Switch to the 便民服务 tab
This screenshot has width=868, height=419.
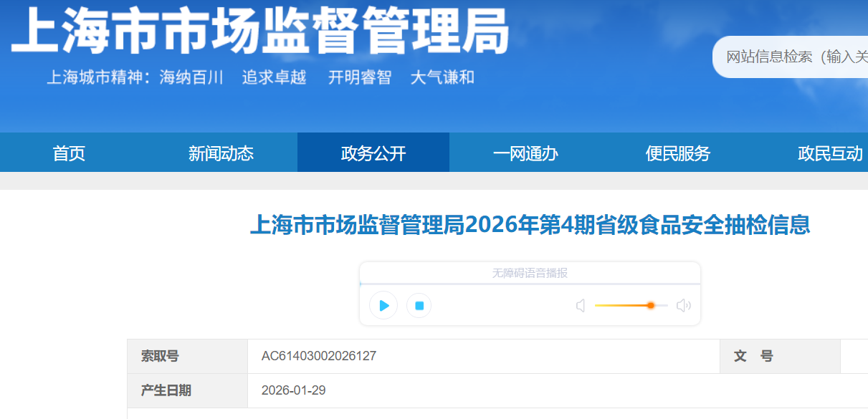coord(677,153)
